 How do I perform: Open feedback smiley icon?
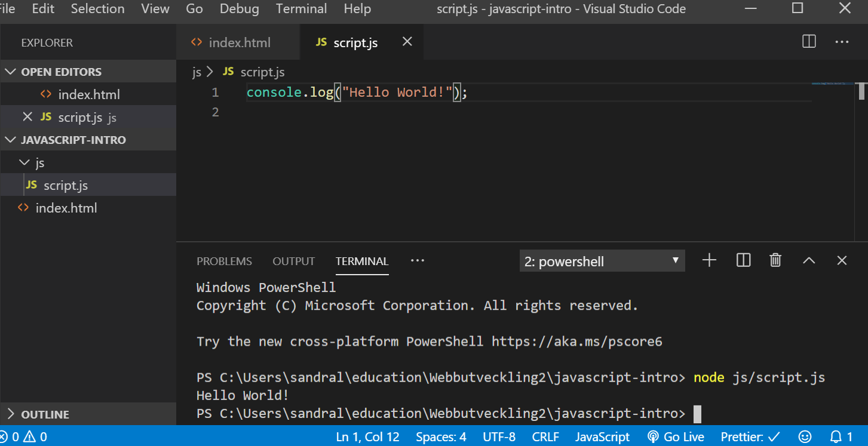point(805,436)
